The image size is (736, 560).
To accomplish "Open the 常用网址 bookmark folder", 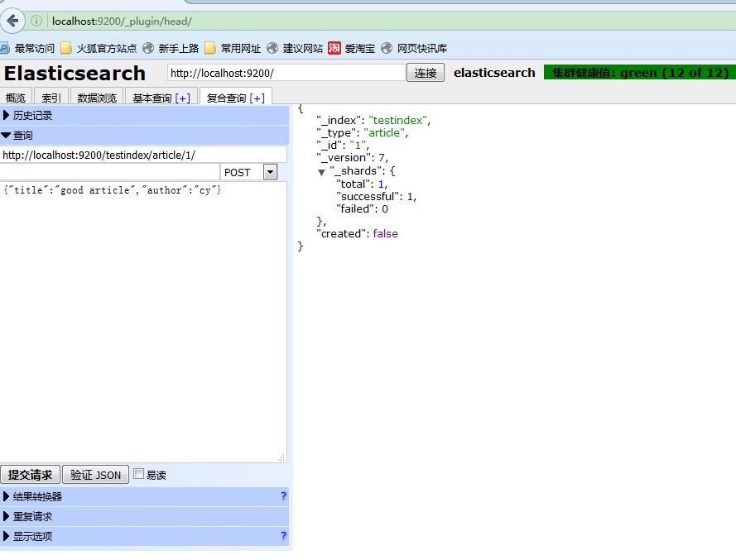I will [x=233, y=48].
